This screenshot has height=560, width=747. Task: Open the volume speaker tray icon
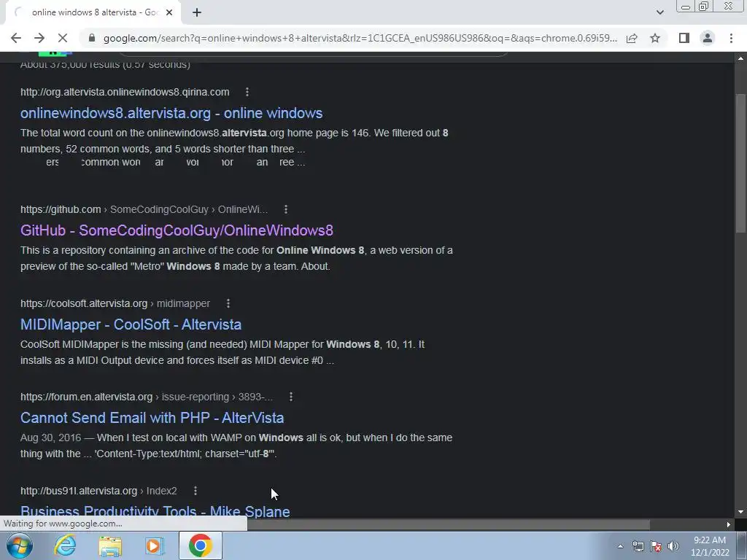(673, 546)
